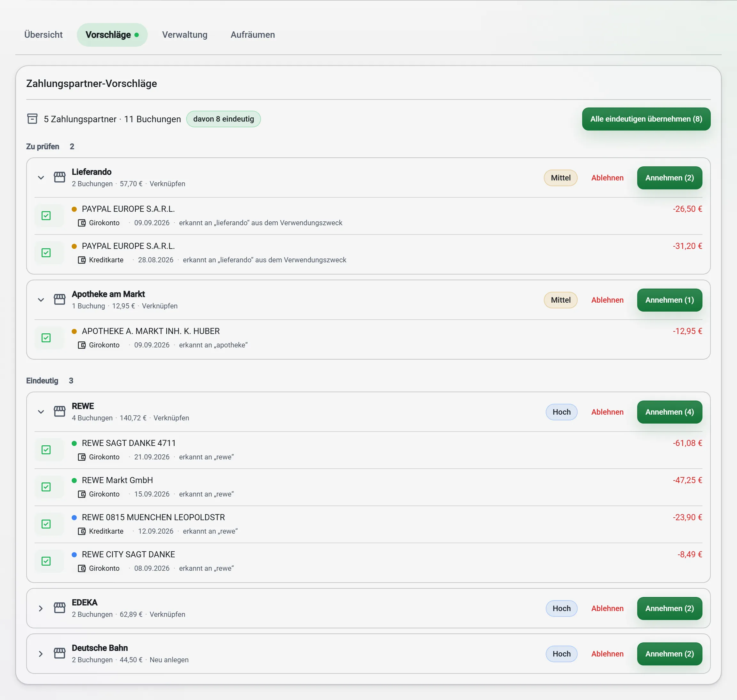
Task: Click the Mittel confidence badge for Lieferando
Action: click(560, 178)
